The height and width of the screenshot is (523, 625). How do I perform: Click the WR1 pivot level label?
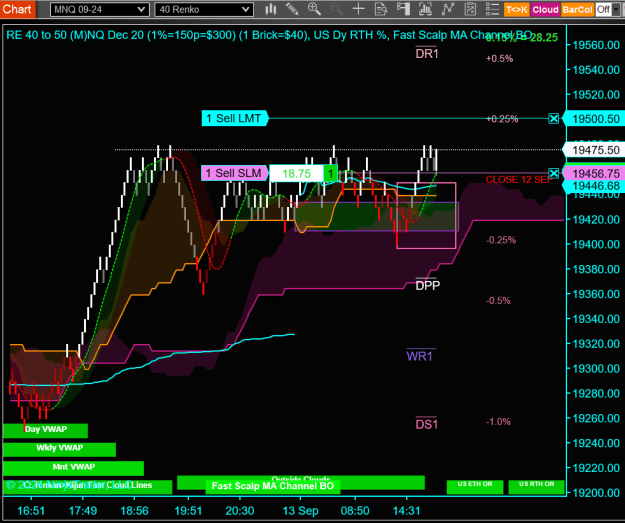click(x=419, y=356)
